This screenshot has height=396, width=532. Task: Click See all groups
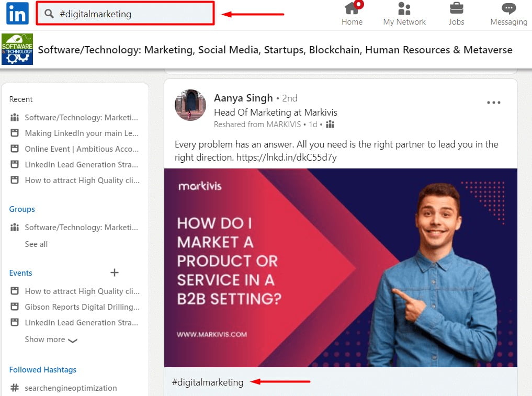click(36, 244)
